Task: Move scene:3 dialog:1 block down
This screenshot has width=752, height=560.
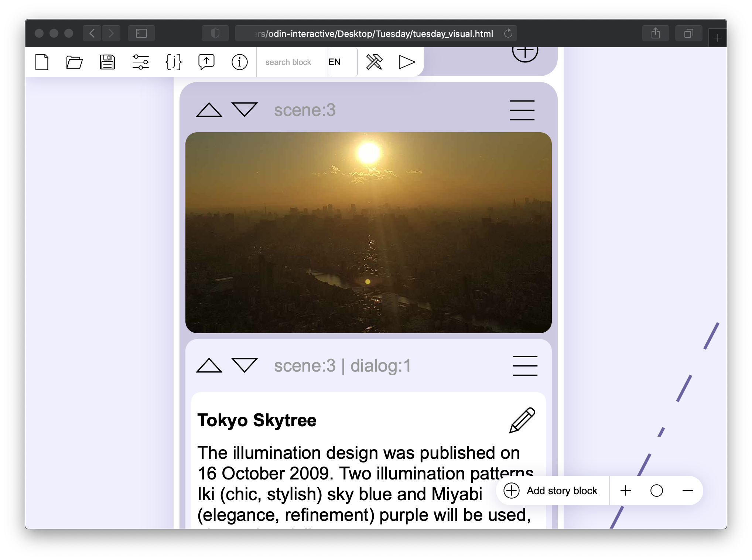Action: click(245, 365)
